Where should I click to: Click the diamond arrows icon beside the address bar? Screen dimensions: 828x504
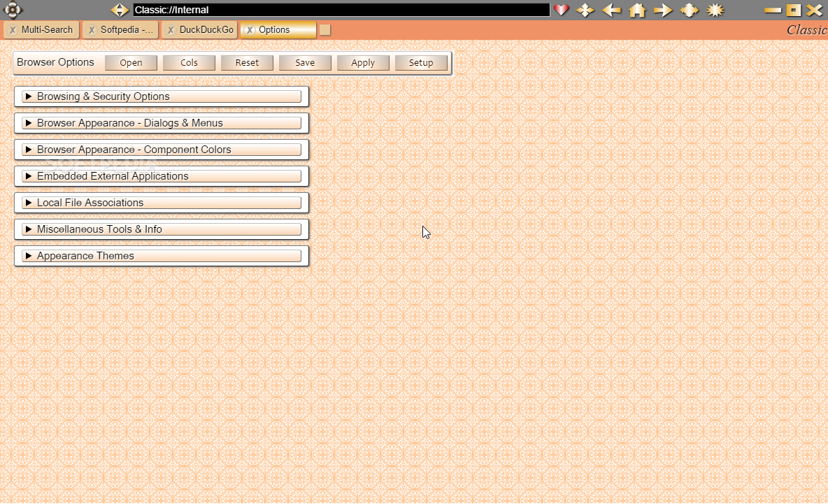click(120, 10)
